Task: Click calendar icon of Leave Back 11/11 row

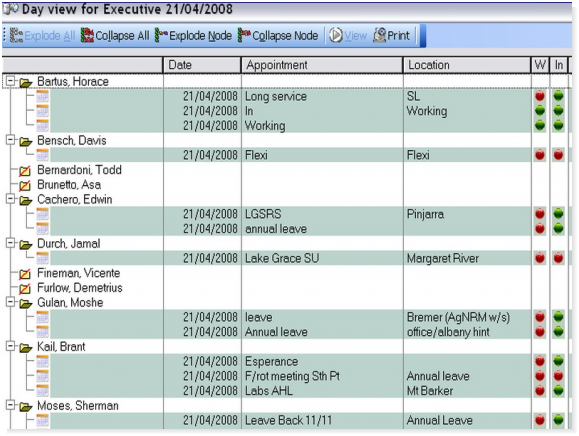Action: 42,420
